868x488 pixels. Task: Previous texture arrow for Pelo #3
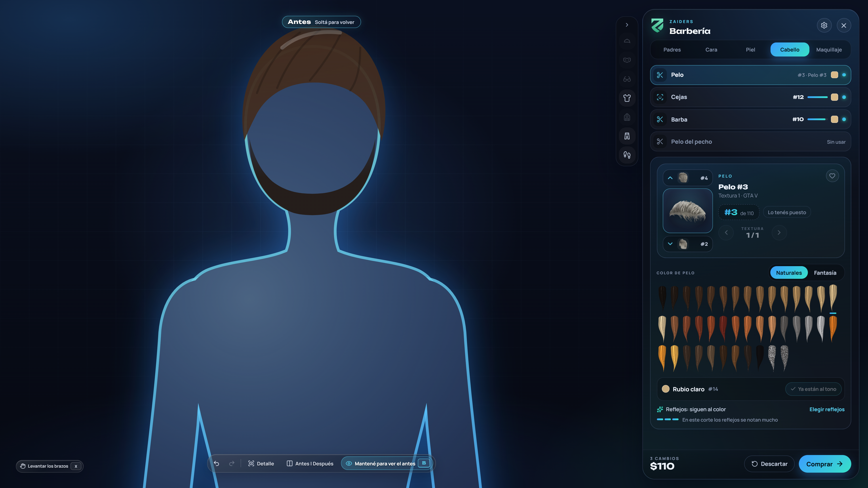pyautogui.click(x=726, y=232)
